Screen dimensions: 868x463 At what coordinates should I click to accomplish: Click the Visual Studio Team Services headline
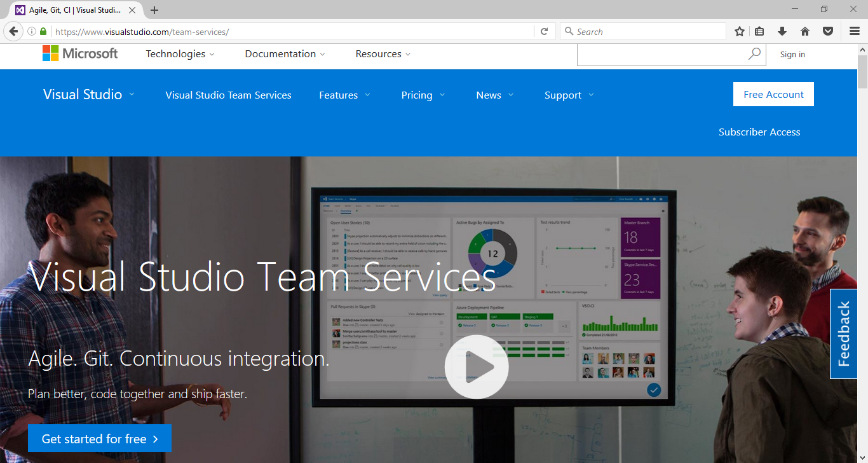(x=262, y=277)
